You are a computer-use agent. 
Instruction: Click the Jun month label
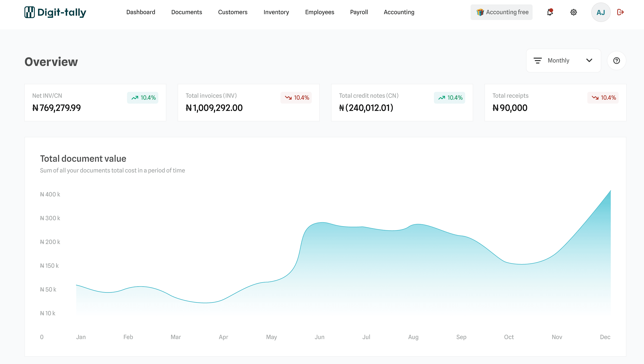click(x=319, y=337)
